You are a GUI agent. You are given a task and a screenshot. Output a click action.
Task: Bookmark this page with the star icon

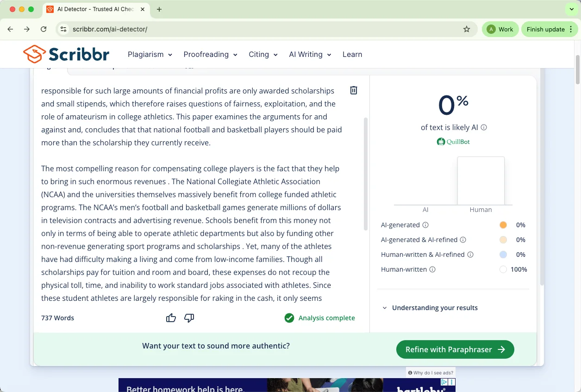point(467,29)
